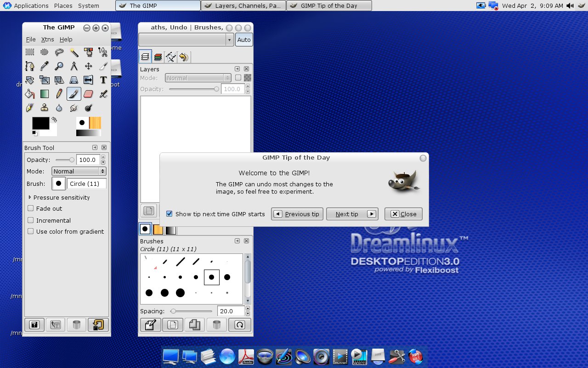Select the Rectangle Select tool
The width and height of the screenshot is (588, 368).
tap(30, 52)
